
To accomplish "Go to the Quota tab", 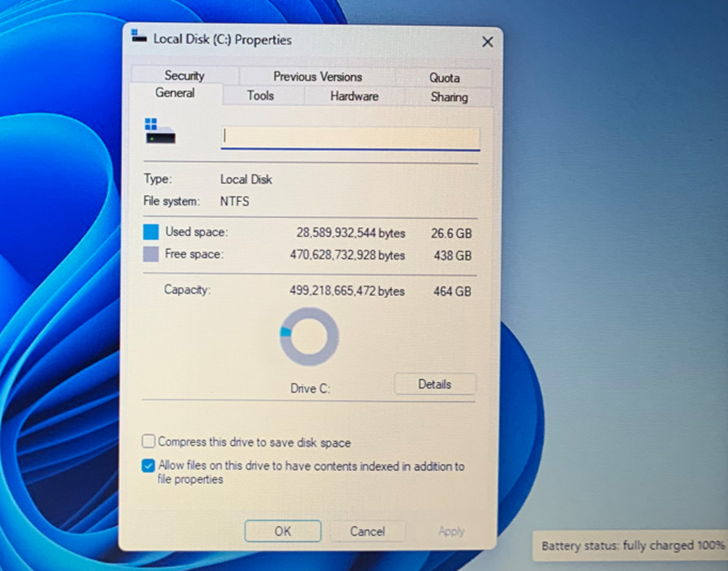I will 444,78.
